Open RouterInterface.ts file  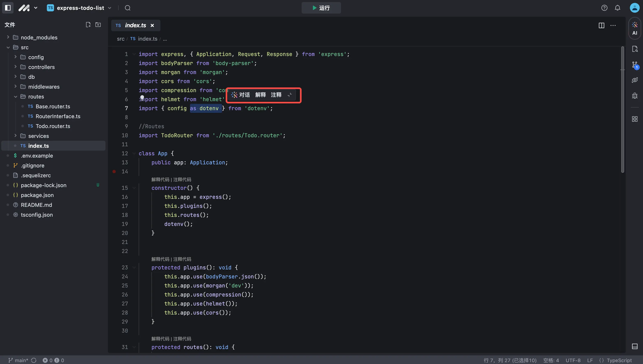53,116
